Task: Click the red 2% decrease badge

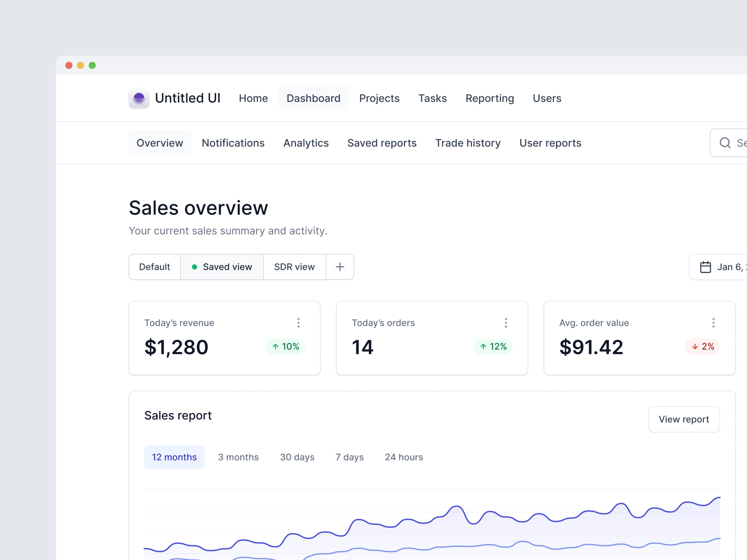Action: 703,346
